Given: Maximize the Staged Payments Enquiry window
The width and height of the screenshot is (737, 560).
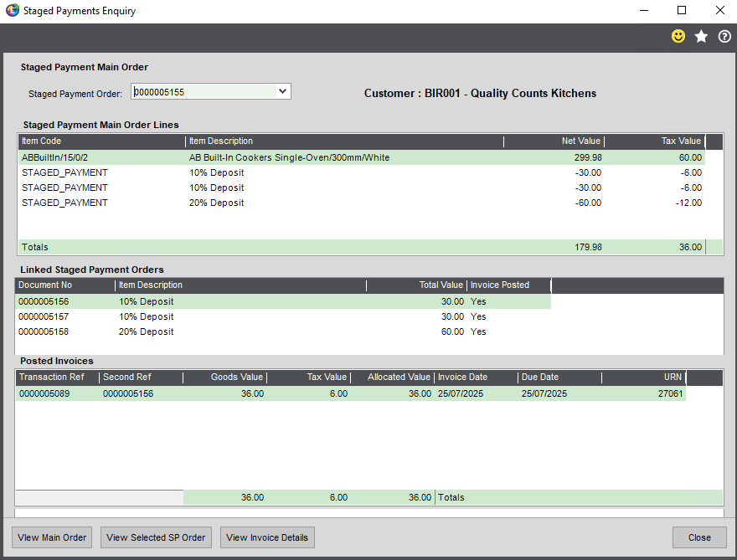Looking at the screenshot, I should tap(681, 11).
